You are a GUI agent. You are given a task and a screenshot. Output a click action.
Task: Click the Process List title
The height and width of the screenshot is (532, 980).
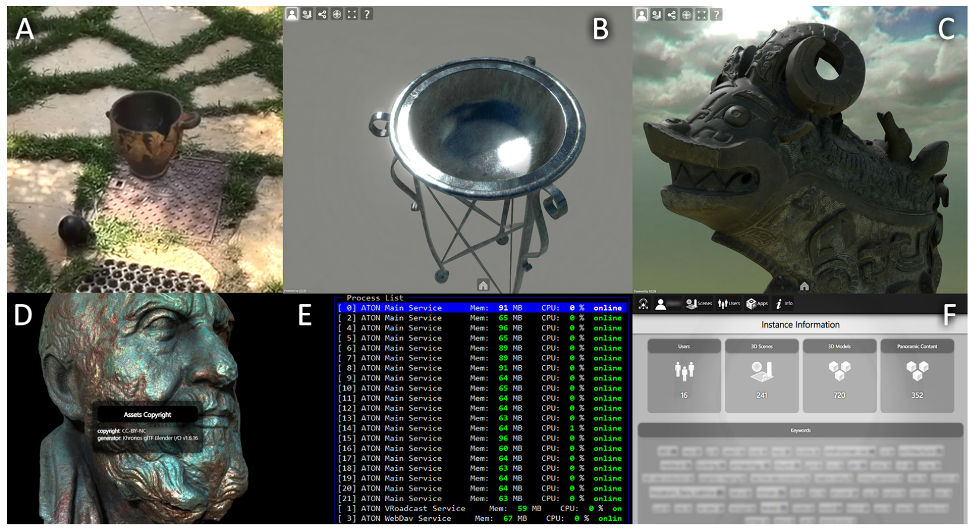375,297
